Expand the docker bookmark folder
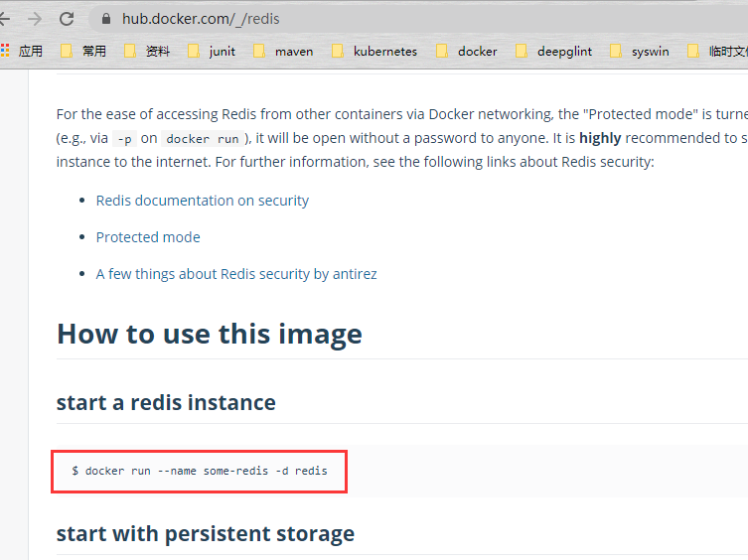This screenshot has width=748, height=560. [x=467, y=51]
